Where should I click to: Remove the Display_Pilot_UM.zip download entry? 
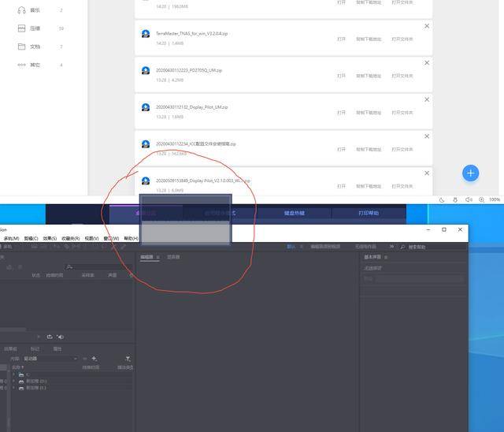[x=427, y=99]
